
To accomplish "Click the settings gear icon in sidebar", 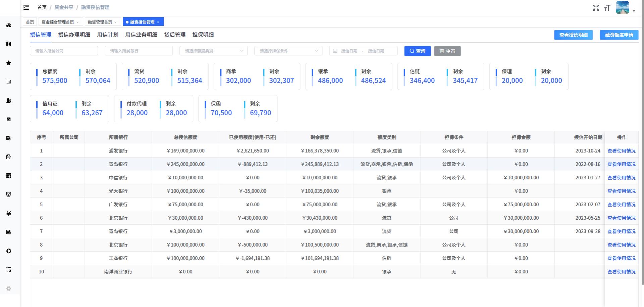I will click(9, 289).
